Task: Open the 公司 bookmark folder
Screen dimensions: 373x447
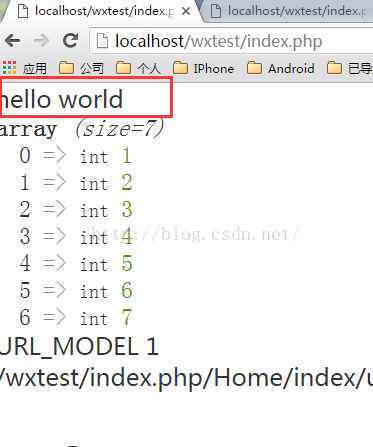Action: tap(81, 68)
